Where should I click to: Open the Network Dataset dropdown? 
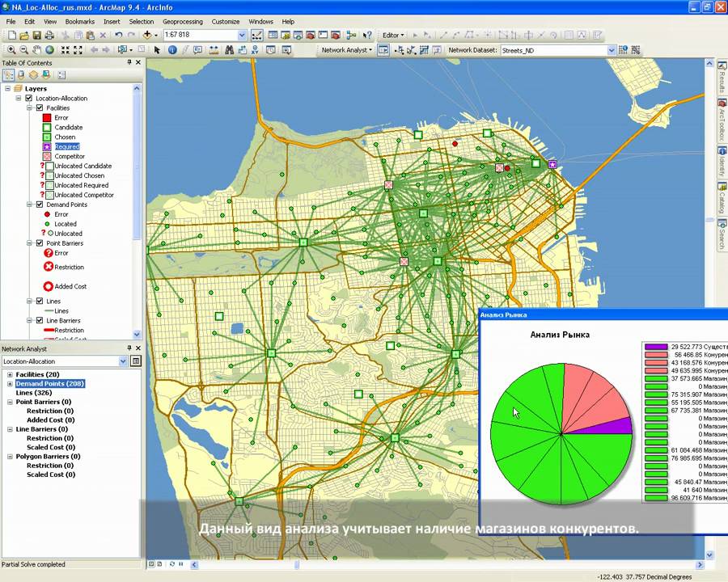pyautogui.click(x=611, y=50)
